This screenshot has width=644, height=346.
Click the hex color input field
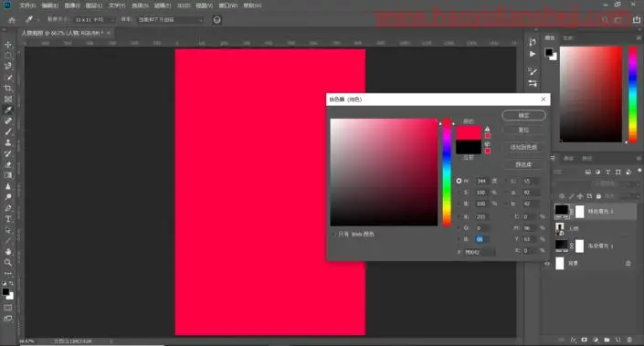pos(480,252)
